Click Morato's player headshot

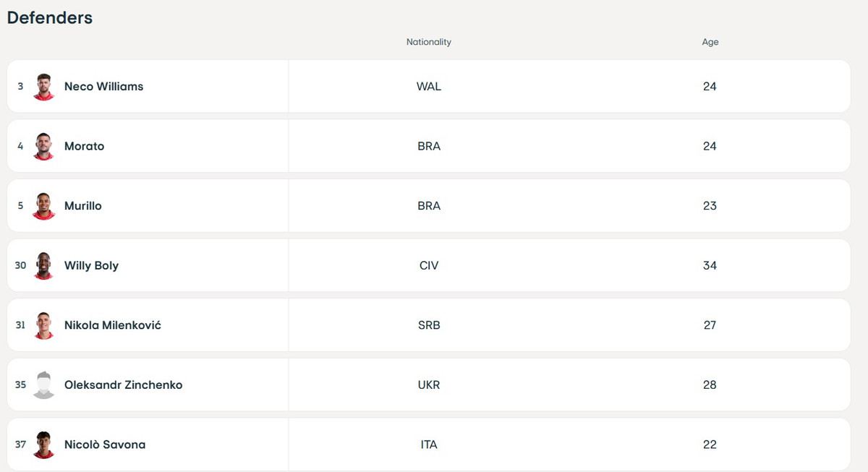(44, 147)
